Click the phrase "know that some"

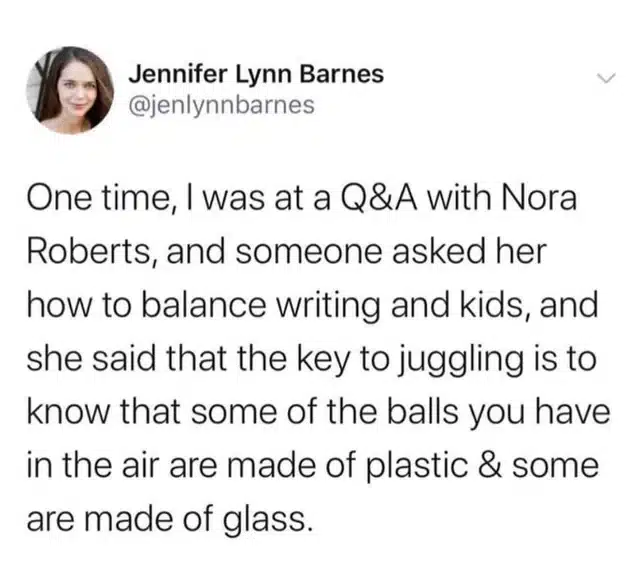[x=151, y=412]
